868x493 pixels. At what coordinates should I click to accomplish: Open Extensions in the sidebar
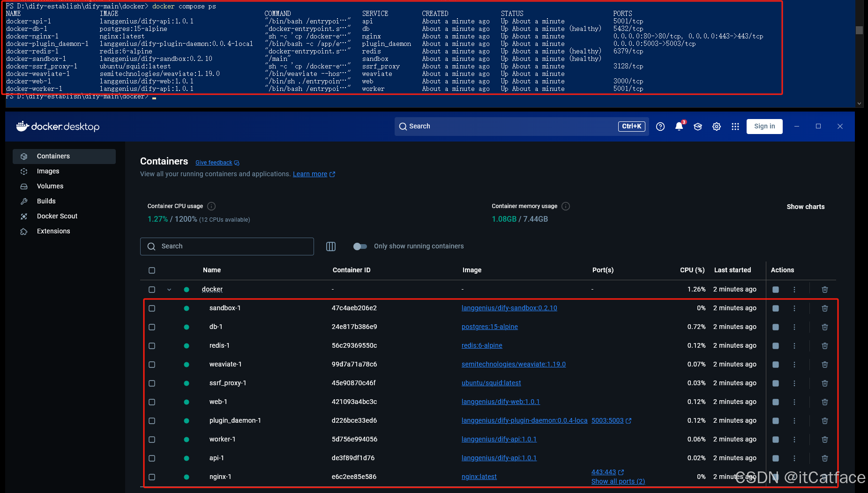(64, 232)
